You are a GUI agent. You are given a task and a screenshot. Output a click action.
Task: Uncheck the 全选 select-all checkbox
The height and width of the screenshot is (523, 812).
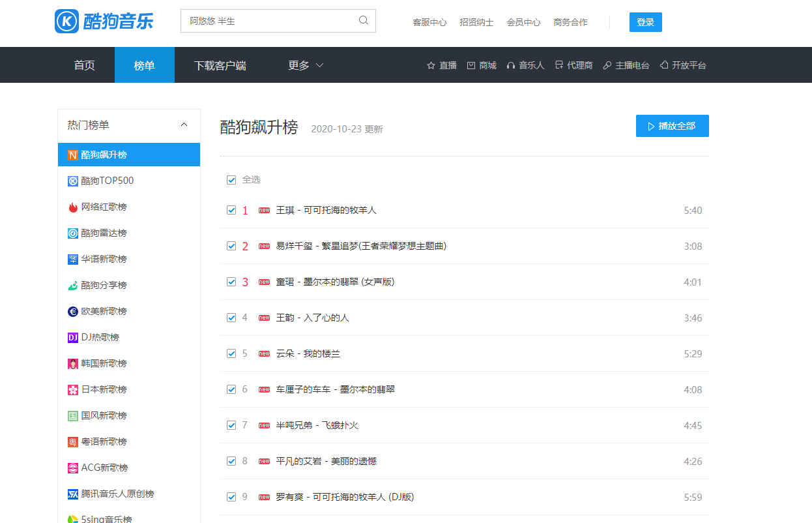[231, 179]
